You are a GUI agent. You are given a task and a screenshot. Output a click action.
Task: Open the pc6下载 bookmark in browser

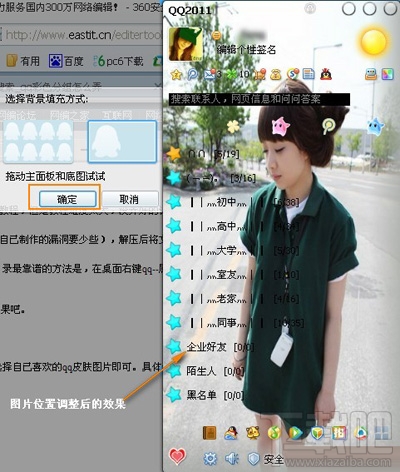pos(118,61)
